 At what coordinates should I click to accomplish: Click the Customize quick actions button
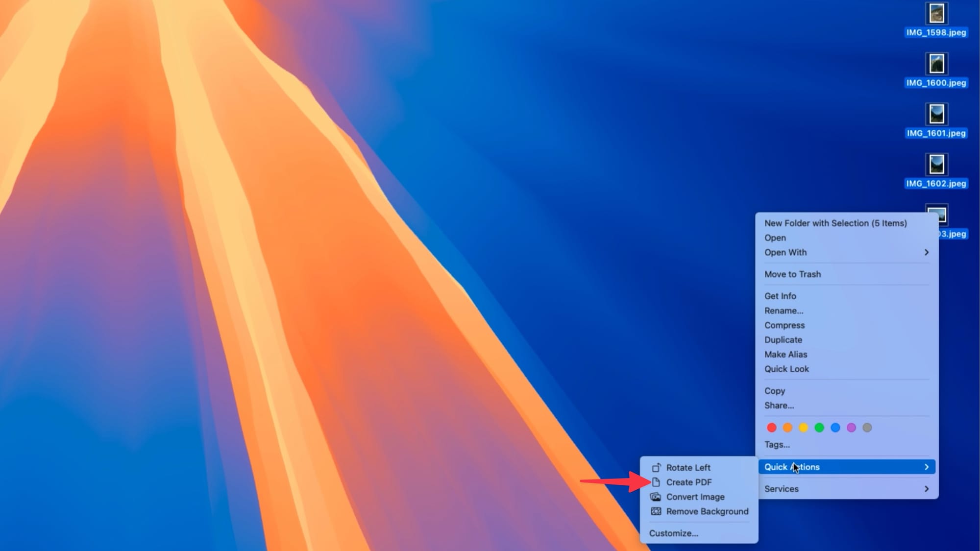click(x=673, y=533)
